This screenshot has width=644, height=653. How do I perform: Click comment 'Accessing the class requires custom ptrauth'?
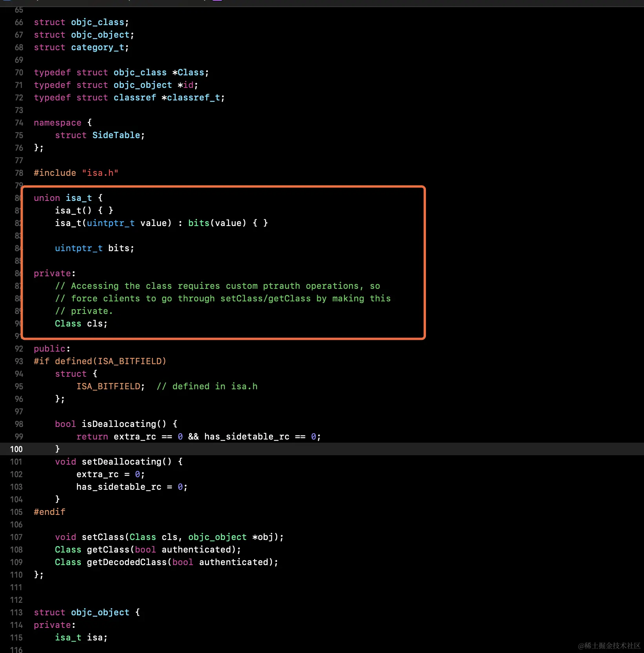pos(217,286)
